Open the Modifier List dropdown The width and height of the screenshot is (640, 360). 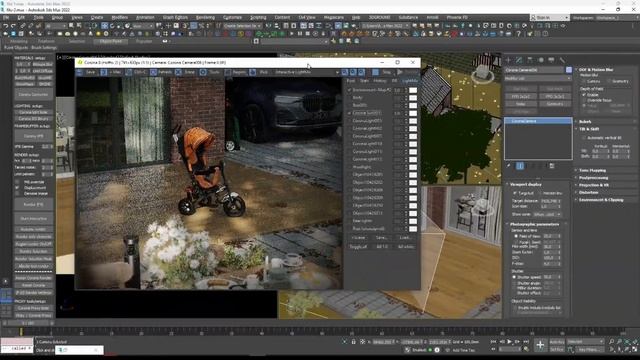(538, 78)
